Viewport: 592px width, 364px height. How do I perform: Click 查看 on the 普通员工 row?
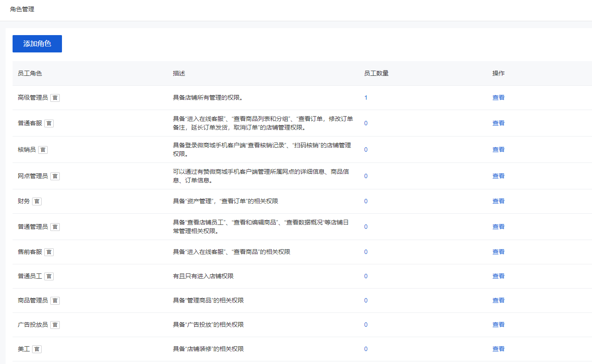(498, 276)
